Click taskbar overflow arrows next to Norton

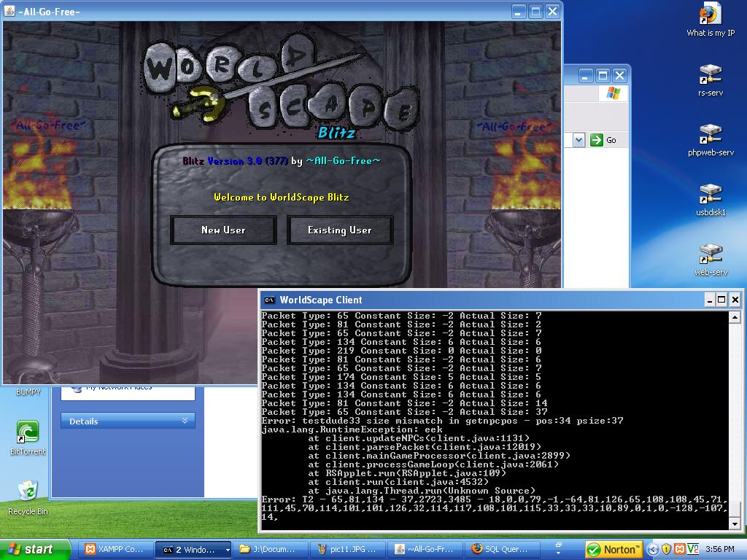pyautogui.click(x=559, y=548)
